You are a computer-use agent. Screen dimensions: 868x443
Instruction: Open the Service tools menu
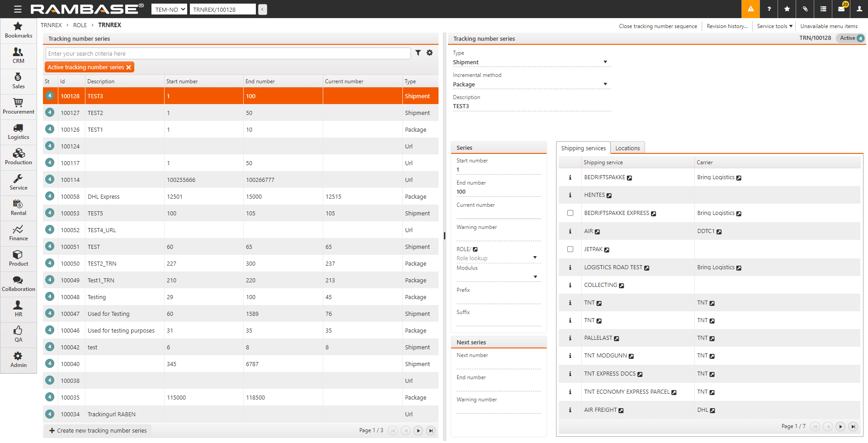pos(774,26)
